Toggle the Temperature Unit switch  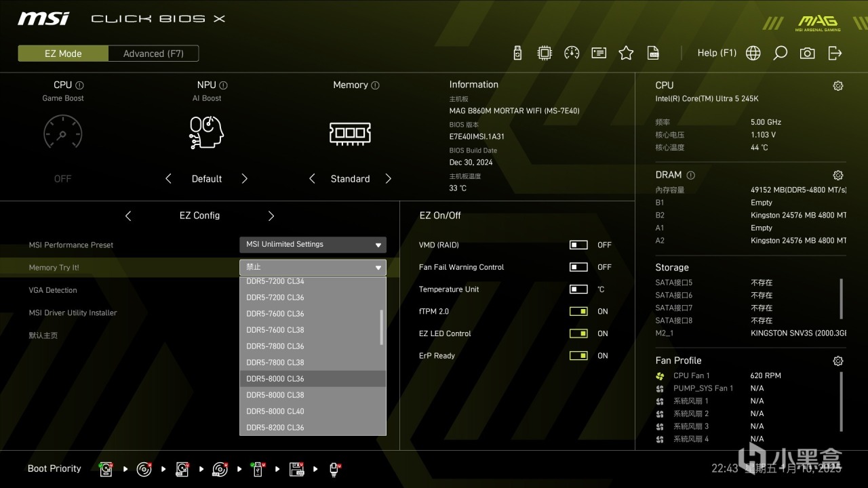tap(578, 289)
